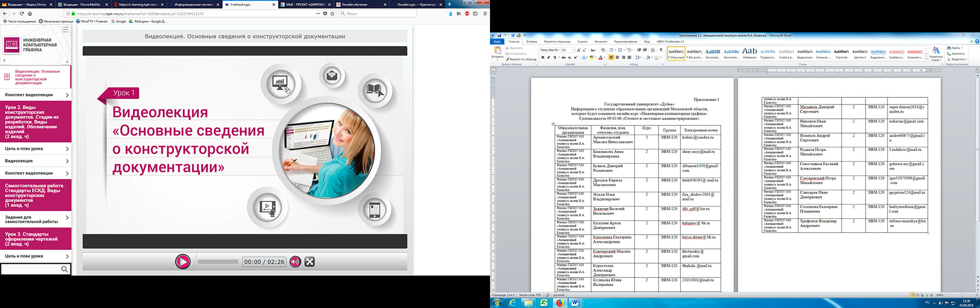Apply Название style in Word gallery
Image resolution: width=980 pixels, height=308 pixels.
750,54
